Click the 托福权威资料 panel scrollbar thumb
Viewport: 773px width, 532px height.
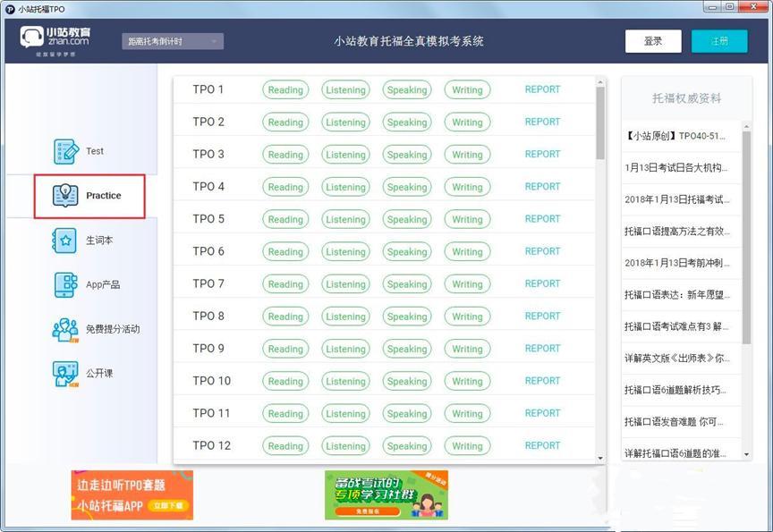pos(746,238)
